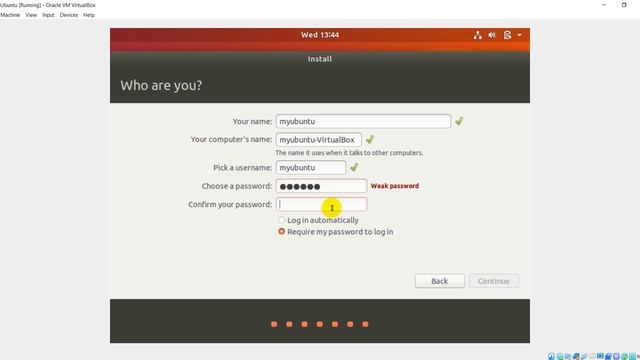Click the 'Choose a password' field

pyautogui.click(x=322, y=186)
